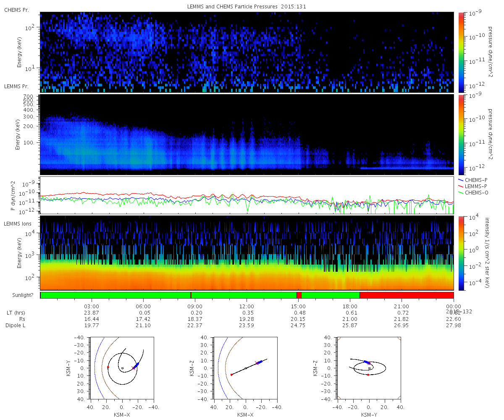Click the CHEMS pressure color bar
The width and height of the screenshot is (504, 420).
coord(461,52)
